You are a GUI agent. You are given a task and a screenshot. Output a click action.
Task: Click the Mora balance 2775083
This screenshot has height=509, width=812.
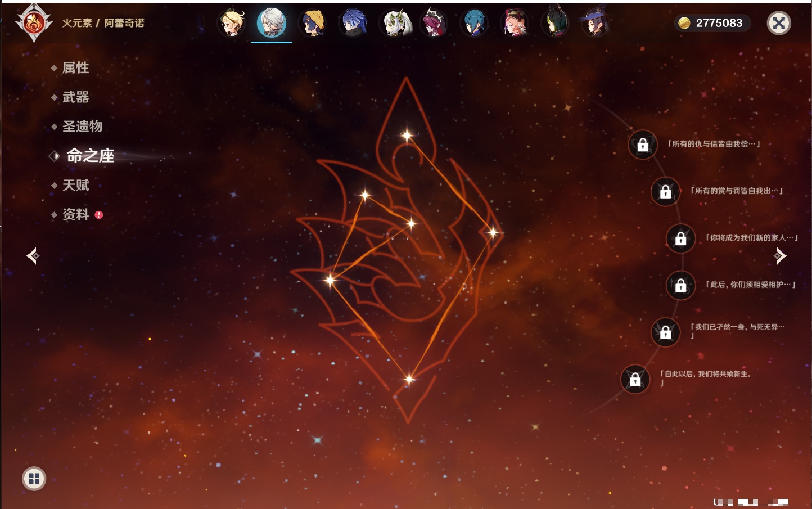(x=719, y=23)
